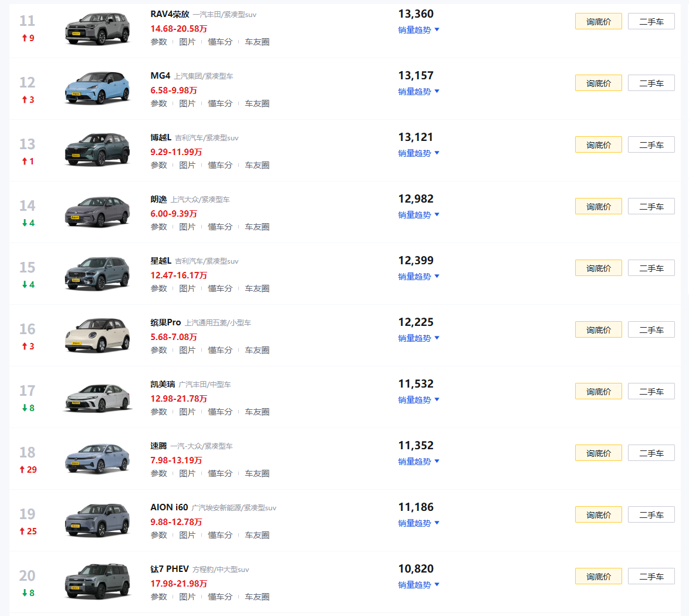Image resolution: width=689 pixels, height=616 pixels.
Task: Open the 星越L model title link
Action: point(161,261)
